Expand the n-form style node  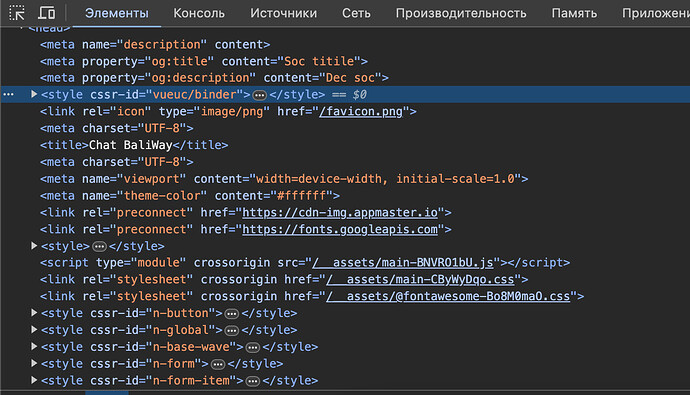[x=33, y=363]
